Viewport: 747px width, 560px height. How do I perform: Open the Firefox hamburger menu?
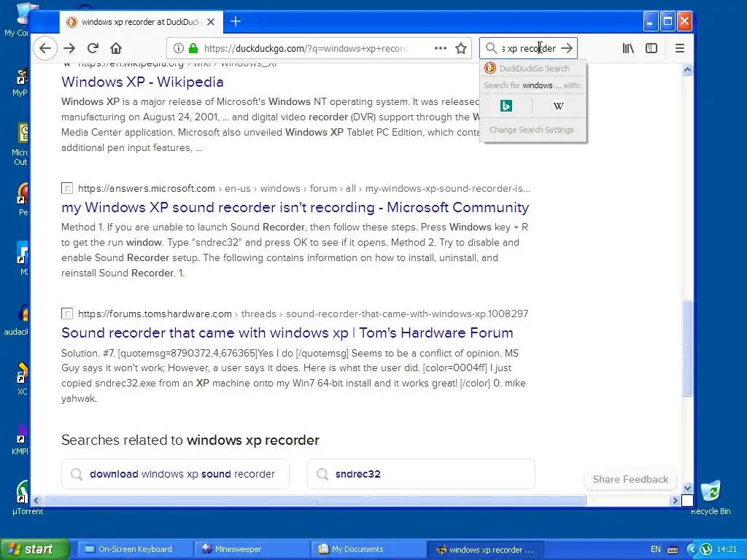pyautogui.click(x=680, y=48)
